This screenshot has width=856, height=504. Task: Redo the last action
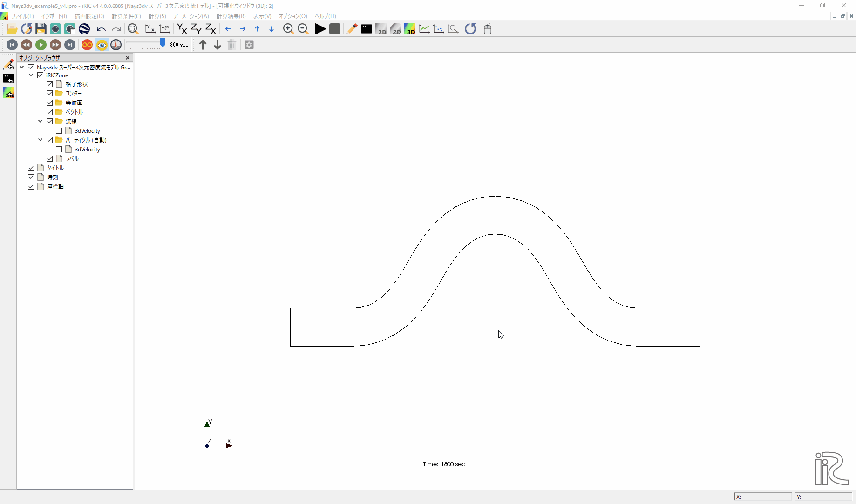[116, 29]
